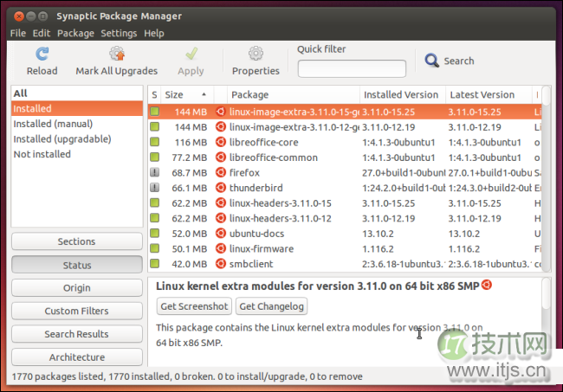Toggle status box of linux-firmware
563x392 pixels.
click(155, 248)
